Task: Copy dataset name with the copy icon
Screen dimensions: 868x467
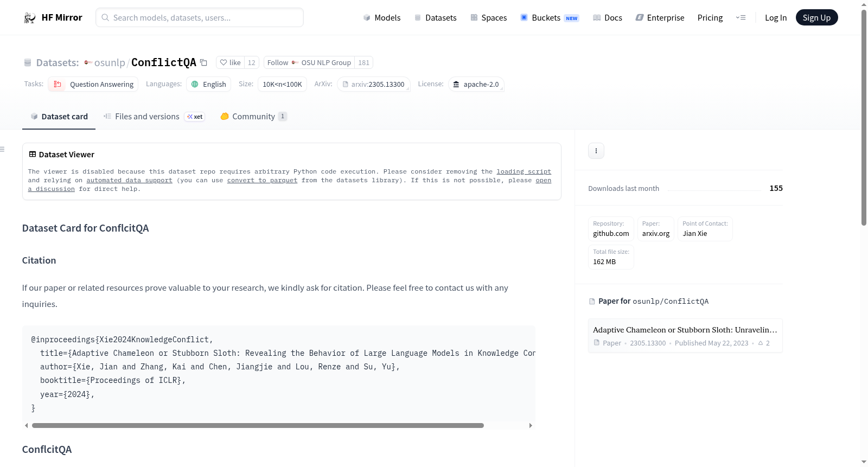Action: click(x=203, y=62)
